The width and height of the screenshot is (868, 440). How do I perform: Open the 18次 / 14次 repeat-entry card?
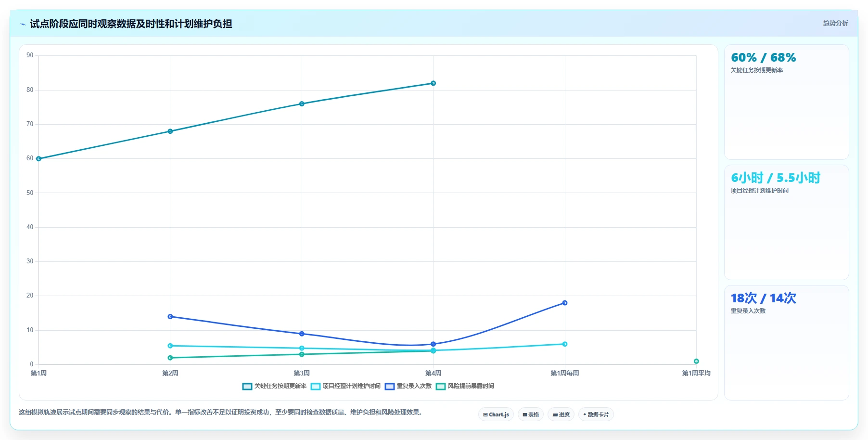point(787,343)
